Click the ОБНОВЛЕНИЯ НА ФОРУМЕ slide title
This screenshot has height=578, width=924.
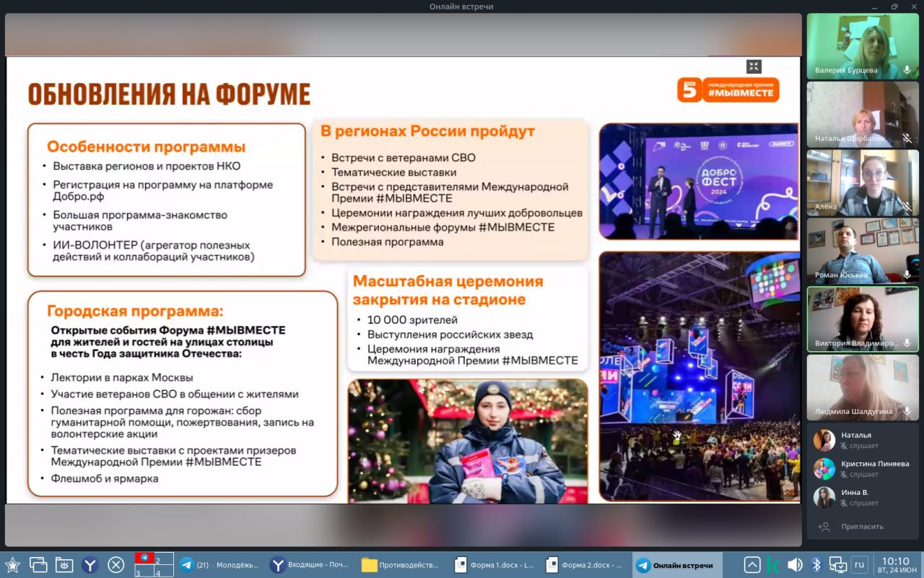tap(169, 94)
